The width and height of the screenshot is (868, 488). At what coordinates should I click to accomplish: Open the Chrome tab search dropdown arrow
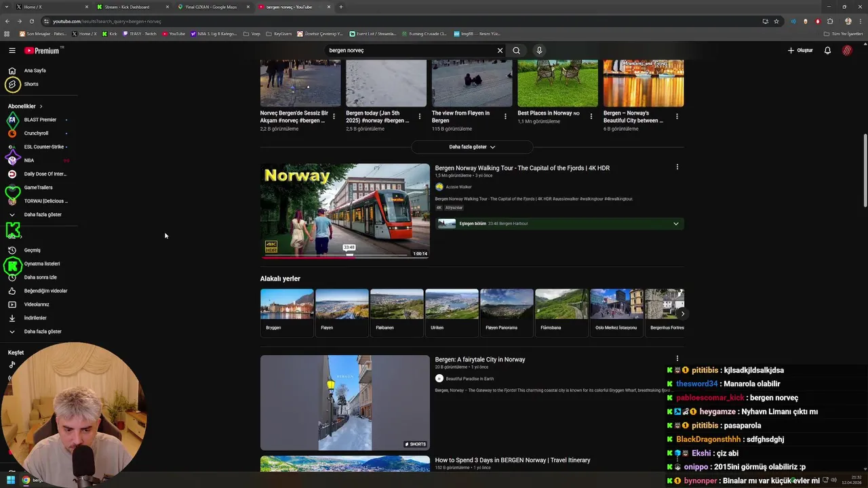point(7,7)
